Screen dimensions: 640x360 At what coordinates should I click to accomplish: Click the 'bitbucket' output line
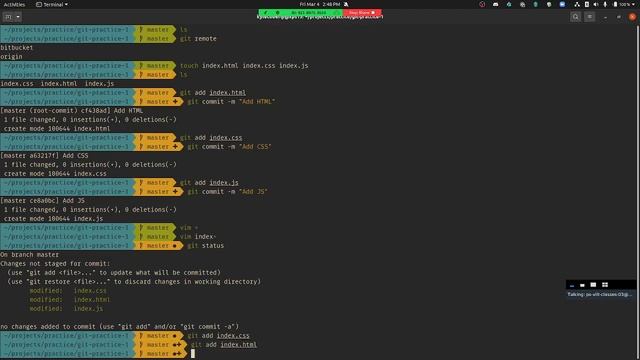[x=17, y=47]
